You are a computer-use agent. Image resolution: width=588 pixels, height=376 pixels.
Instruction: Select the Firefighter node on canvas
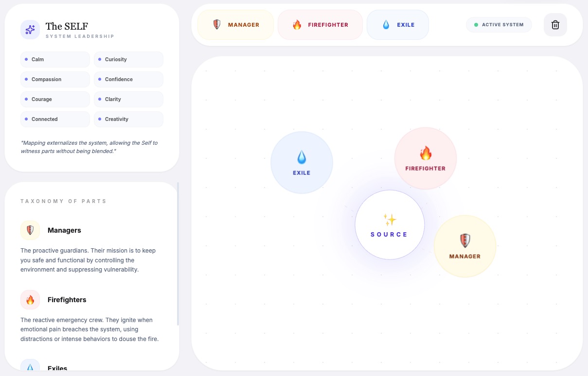click(x=426, y=158)
